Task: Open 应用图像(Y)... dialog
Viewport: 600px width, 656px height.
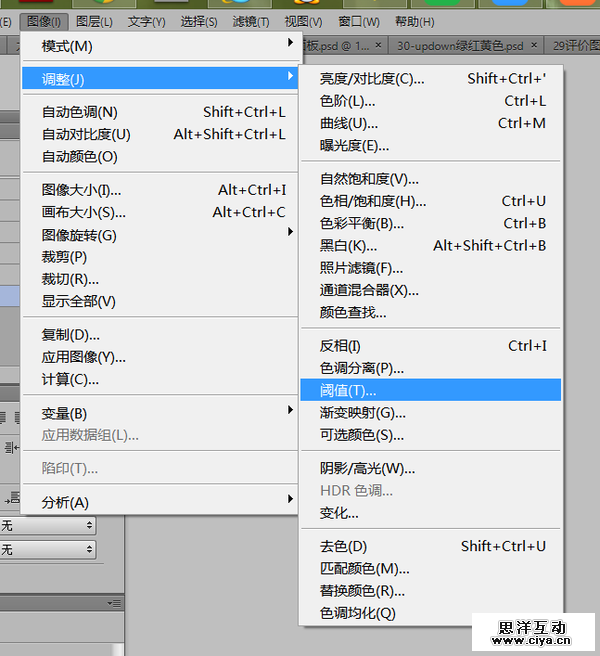Action: [160, 357]
